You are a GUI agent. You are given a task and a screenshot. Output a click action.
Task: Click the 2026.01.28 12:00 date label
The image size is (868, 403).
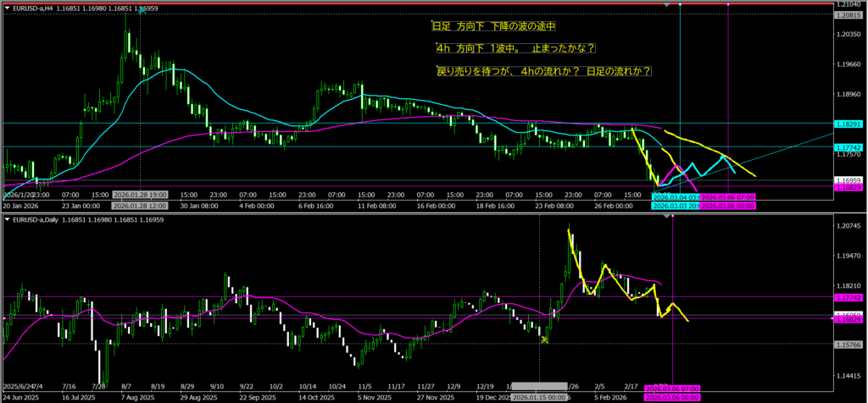pos(140,205)
